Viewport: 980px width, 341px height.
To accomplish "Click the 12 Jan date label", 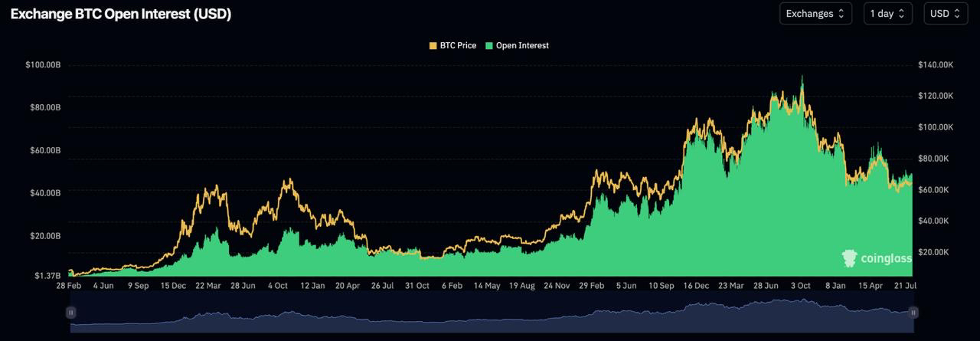I will [312, 285].
